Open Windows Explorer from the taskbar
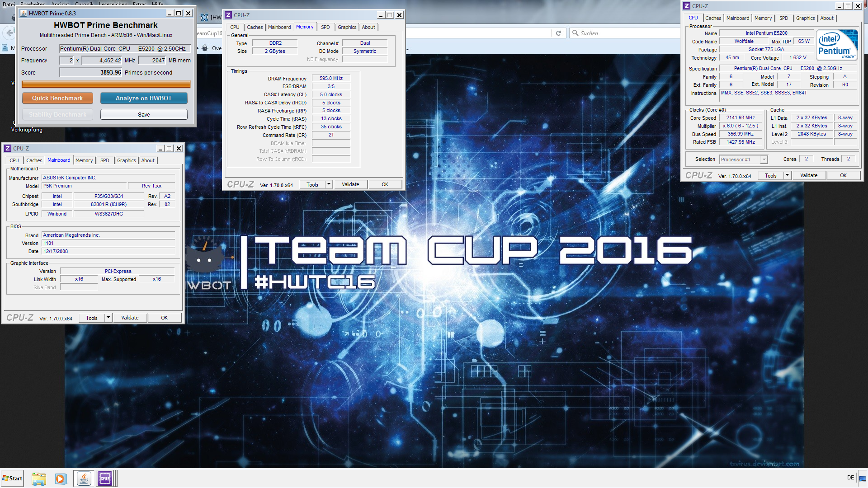 click(39, 479)
